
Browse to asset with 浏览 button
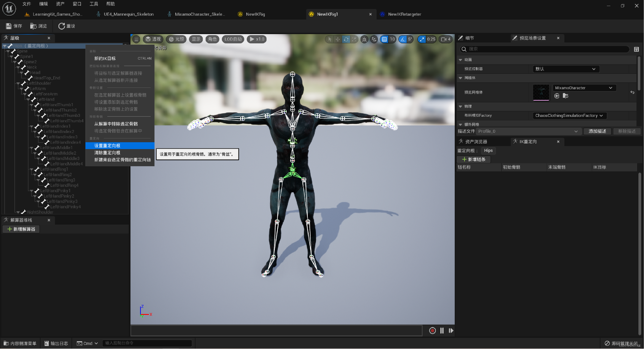[x=38, y=26]
